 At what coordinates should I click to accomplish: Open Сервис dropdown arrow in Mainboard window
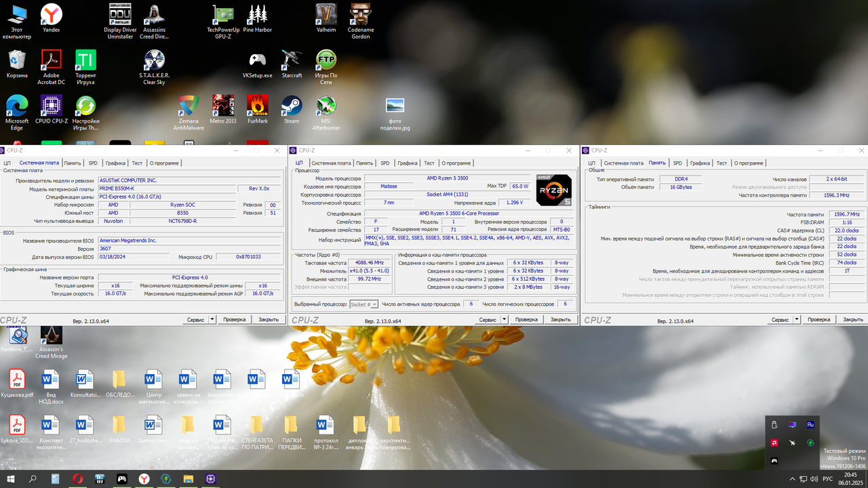212,319
